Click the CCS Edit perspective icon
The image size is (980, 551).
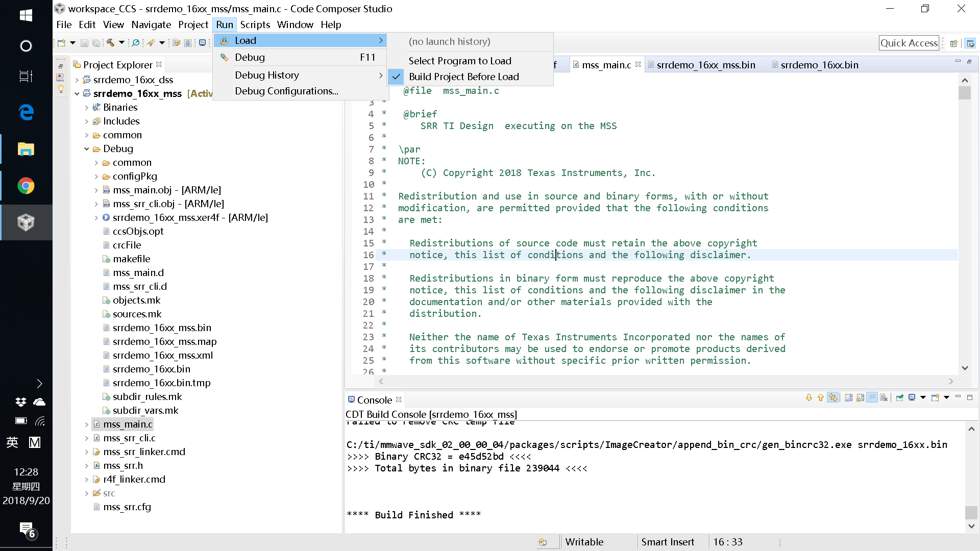click(970, 43)
